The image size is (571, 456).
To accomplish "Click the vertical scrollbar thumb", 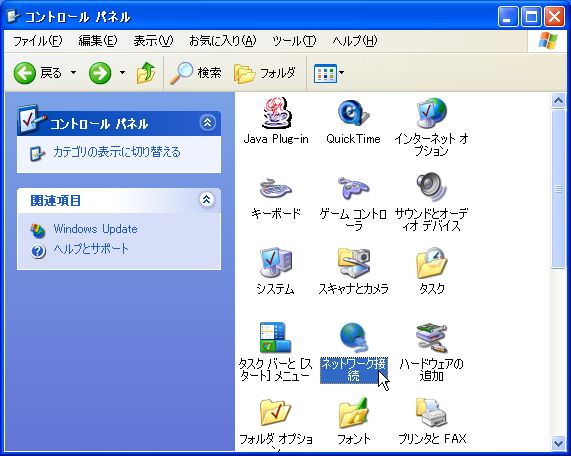I will 559,189.
